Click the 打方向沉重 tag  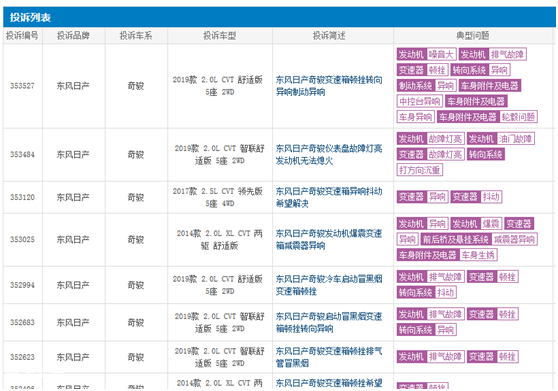[x=420, y=170]
